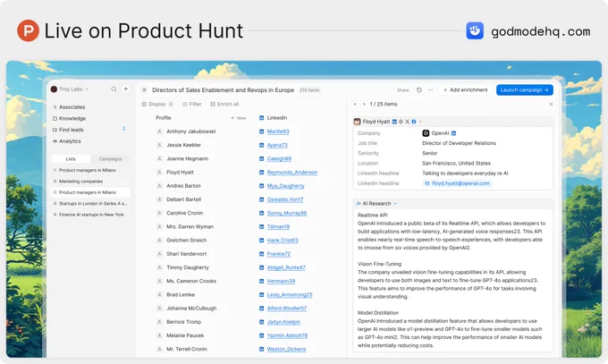The height and width of the screenshot is (364, 608).
Task: Click the globe website icon next to Floyd Hyatt
Action: tap(401, 122)
